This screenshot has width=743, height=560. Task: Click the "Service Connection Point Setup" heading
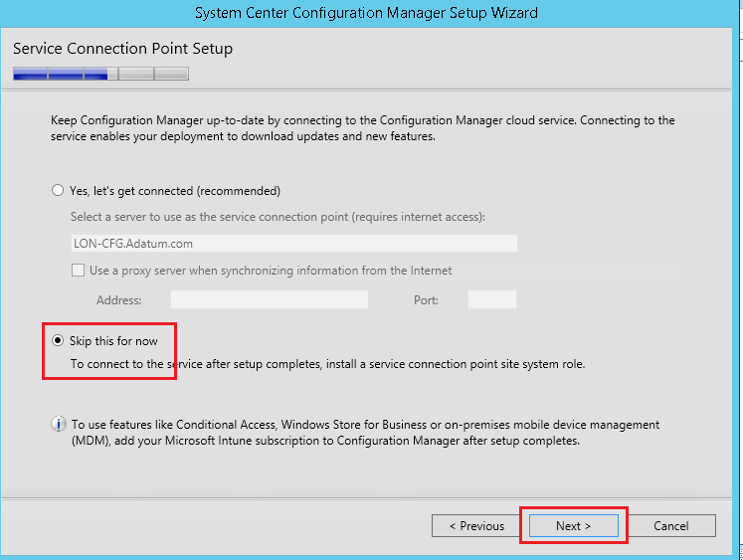[x=122, y=48]
